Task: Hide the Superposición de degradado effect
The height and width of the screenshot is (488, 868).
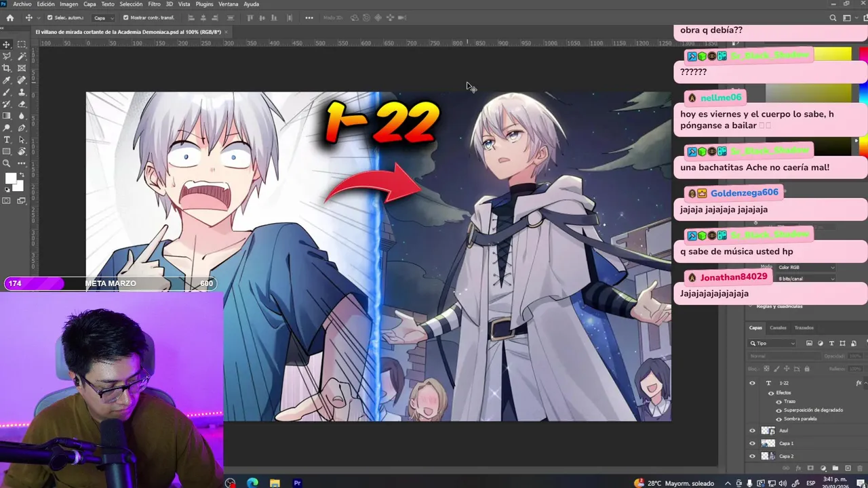Action: [x=778, y=410]
